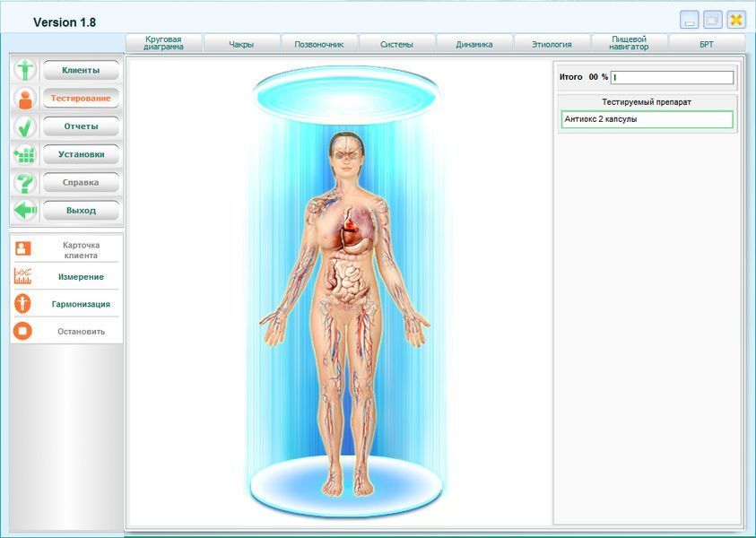The image size is (756, 538).
Task: Click the Version 1.8 title text
Action: 65,22
